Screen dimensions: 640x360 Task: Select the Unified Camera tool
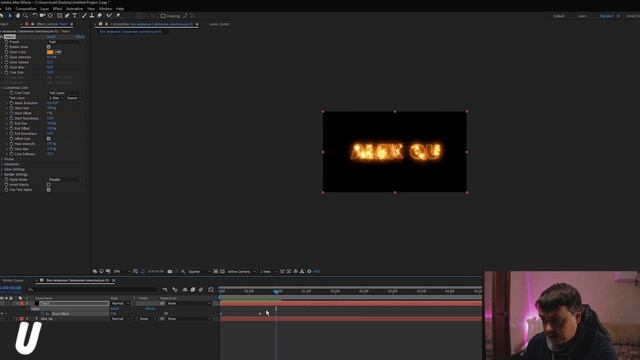[x=42, y=16]
